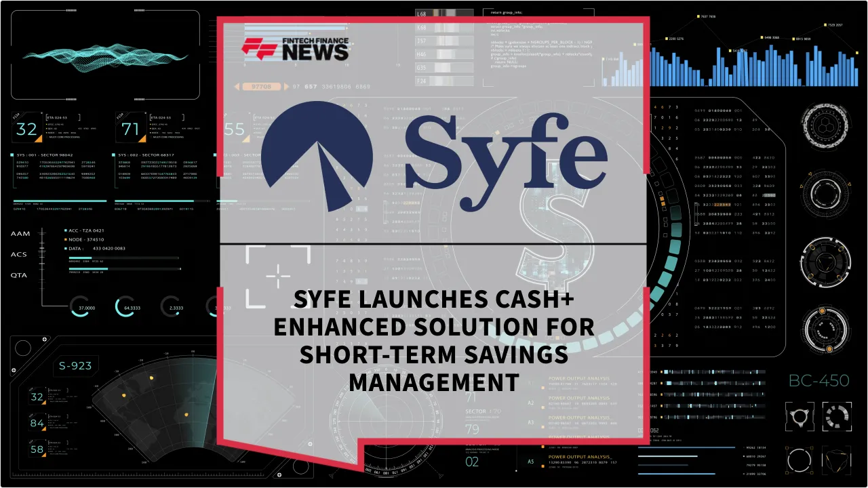Click the 58 indicator box near radar
The image size is (868, 488).
[x=37, y=449]
